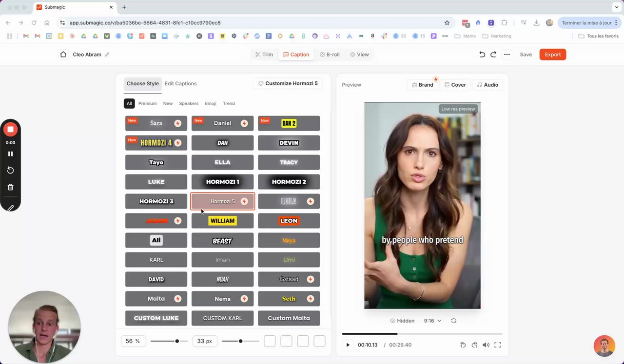Choose the WILLIAM caption style
The image size is (624, 364).
(x=222, y=221)
